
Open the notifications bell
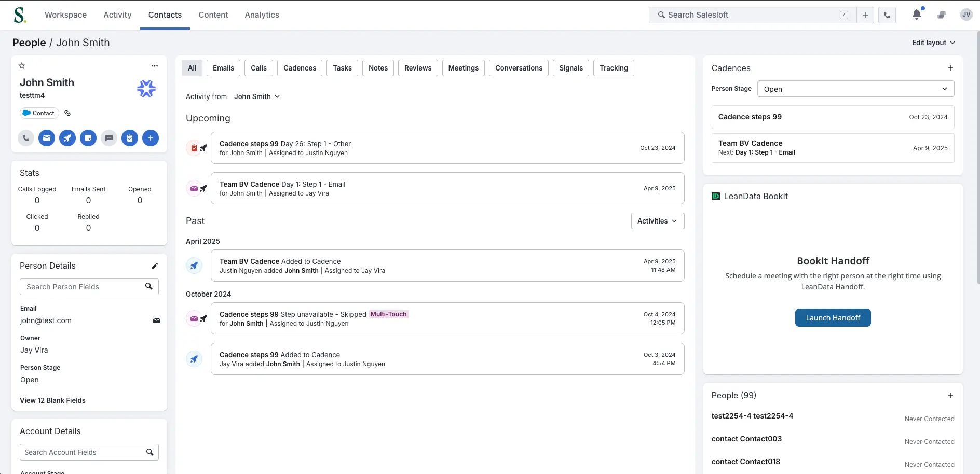pos(917,15)
